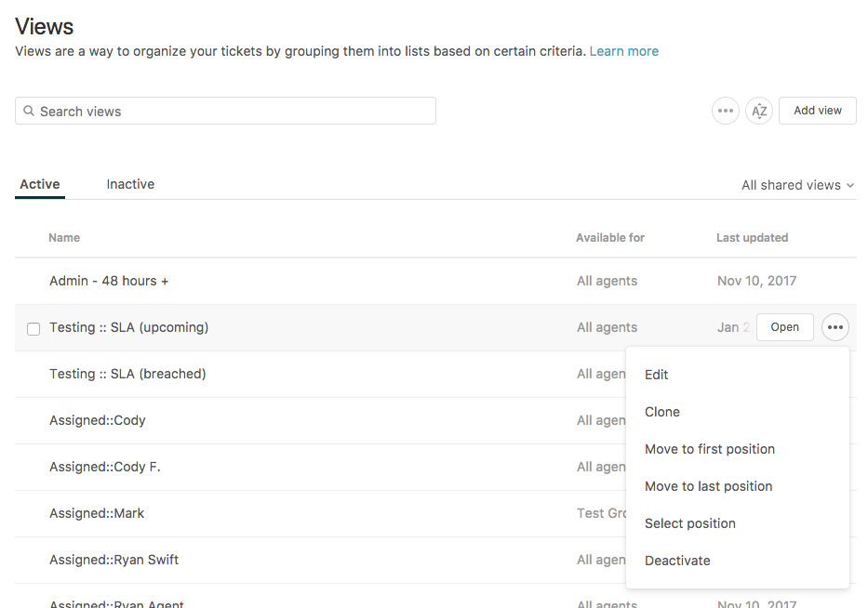
Task: Switch to the Active tab
Action: coord(40,184)
